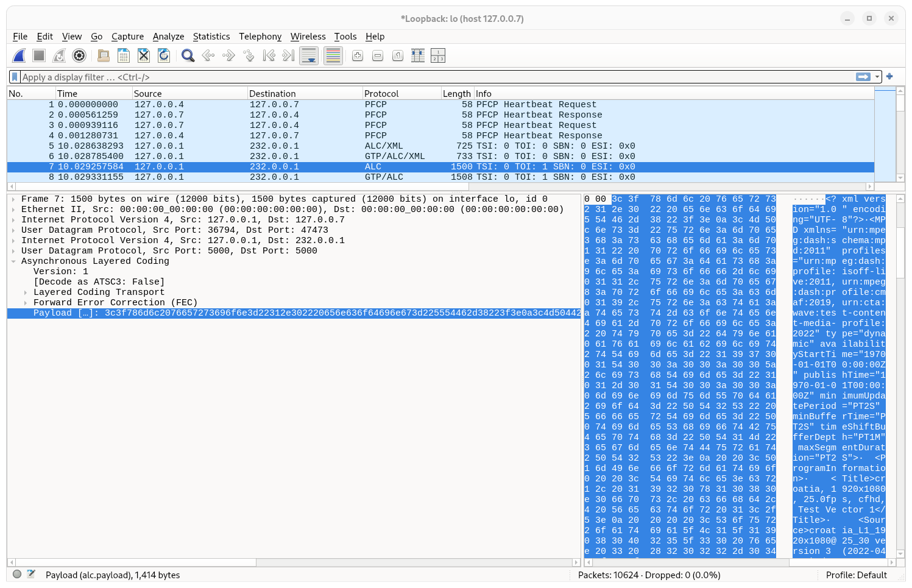This screenshot has width=912, height=588.
Task: Zoom in on the packet list text
Action: point(357,55)
